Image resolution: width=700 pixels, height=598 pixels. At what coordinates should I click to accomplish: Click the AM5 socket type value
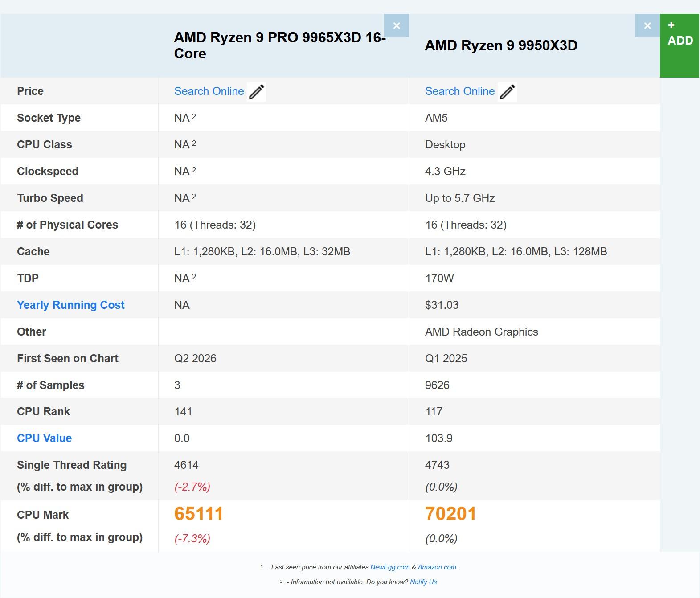coord(436,118)
